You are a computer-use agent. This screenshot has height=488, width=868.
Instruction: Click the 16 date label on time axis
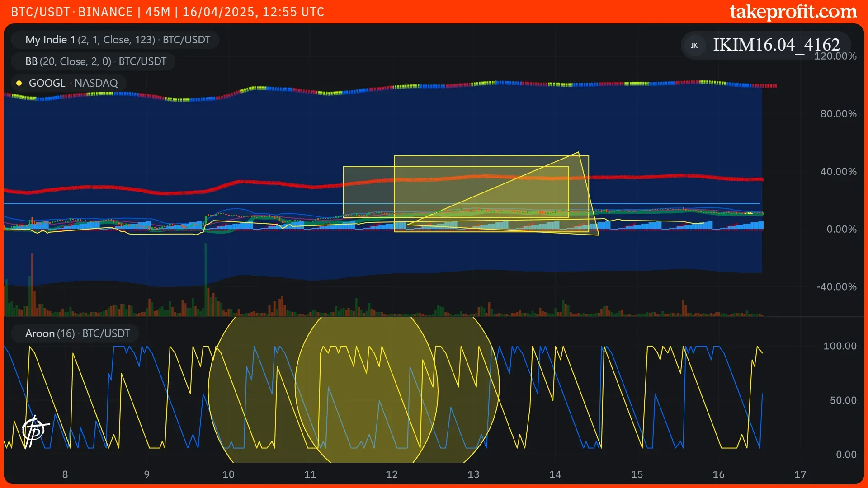[x=718, y=474]
